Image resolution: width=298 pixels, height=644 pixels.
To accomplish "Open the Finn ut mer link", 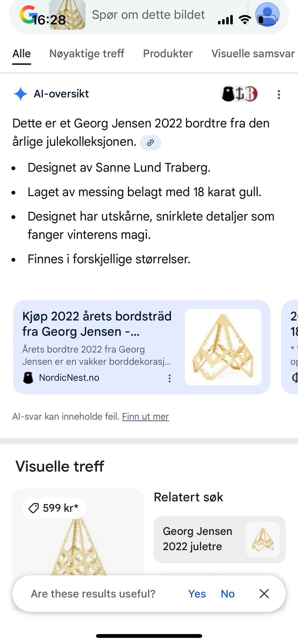I will click(x=145, y=417).
